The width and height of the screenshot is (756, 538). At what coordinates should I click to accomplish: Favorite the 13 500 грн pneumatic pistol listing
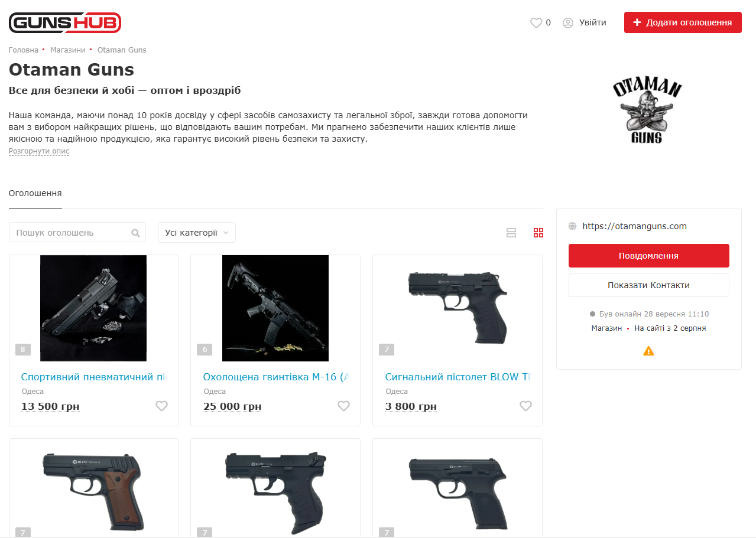tap(161, 406)
